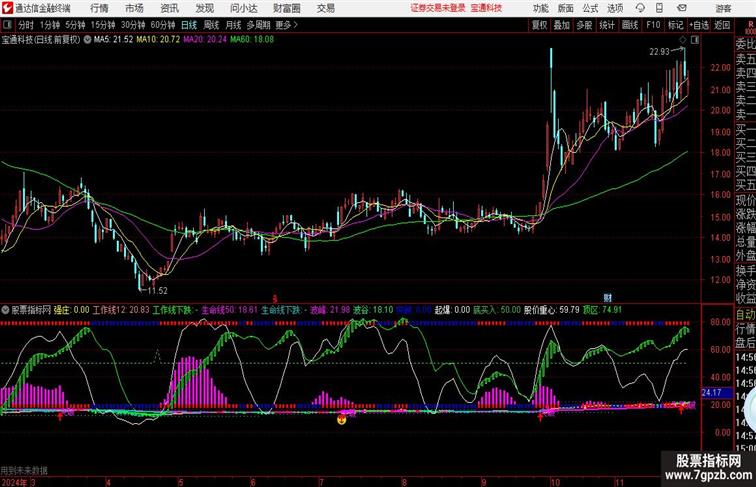The image size is (756, 487).
Task: Open the 公式 menu
Action: pyautogui.click(x=590, y=8)
